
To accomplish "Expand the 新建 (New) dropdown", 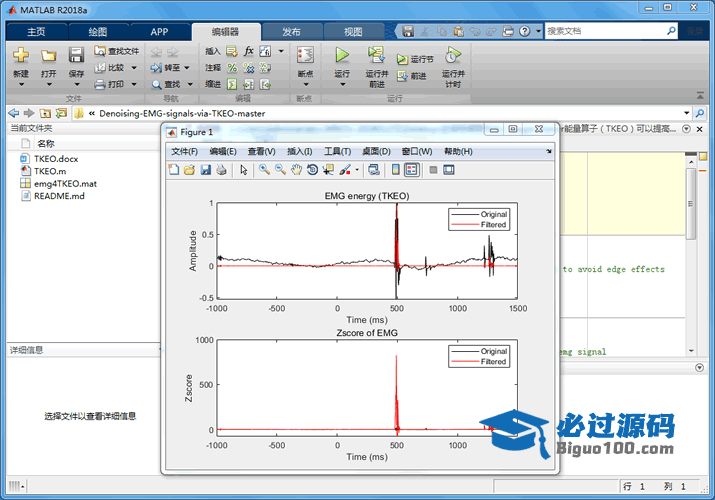I will point(21,84).
